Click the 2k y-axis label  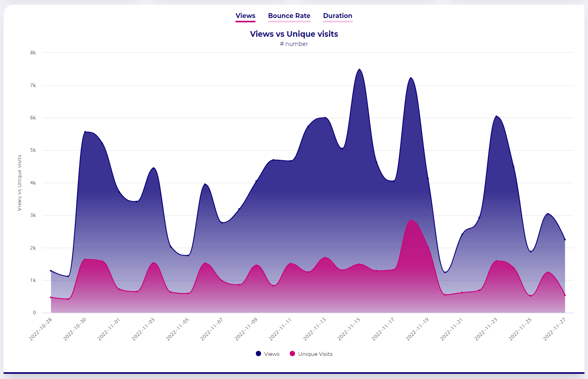(33, 248)
